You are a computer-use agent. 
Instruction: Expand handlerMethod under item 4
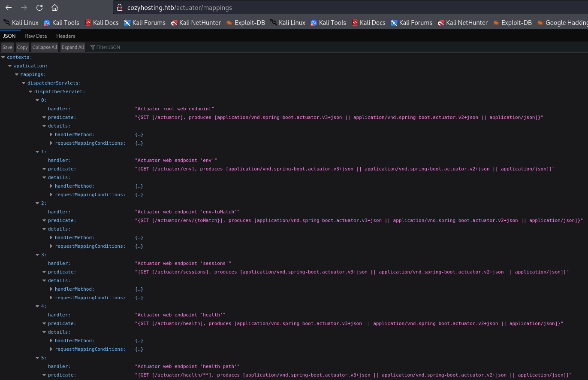[51, 340]
